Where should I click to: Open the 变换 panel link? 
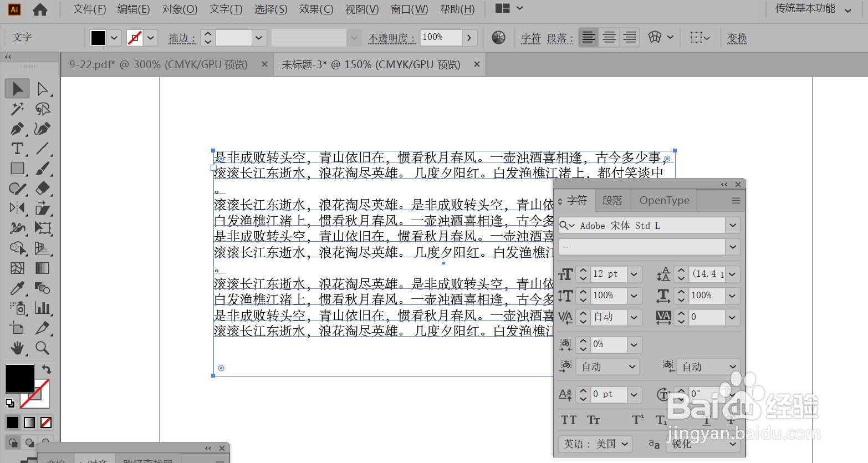[x=737, y=38]
